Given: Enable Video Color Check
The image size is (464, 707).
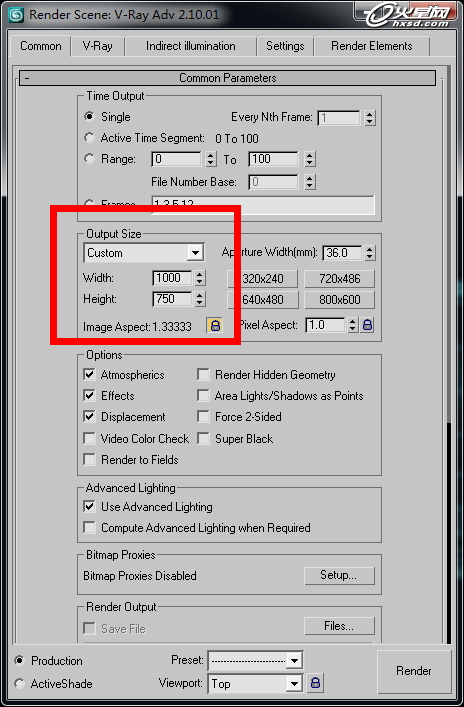Looking at the screenshot, I should point(89,438).
